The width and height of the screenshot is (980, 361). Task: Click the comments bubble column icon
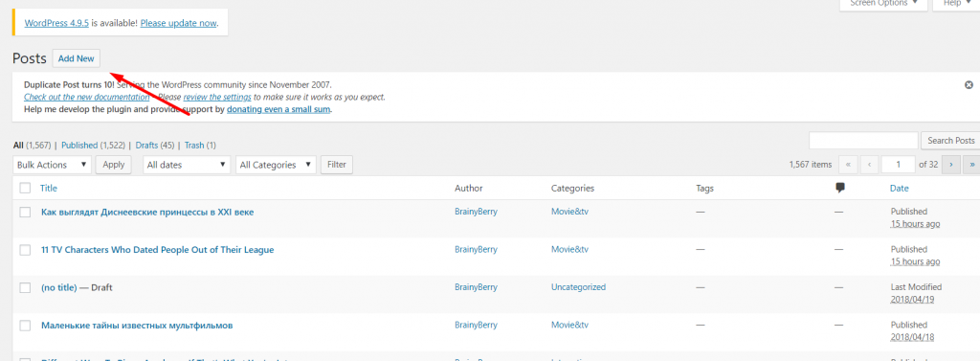click(x=840, y=188)
